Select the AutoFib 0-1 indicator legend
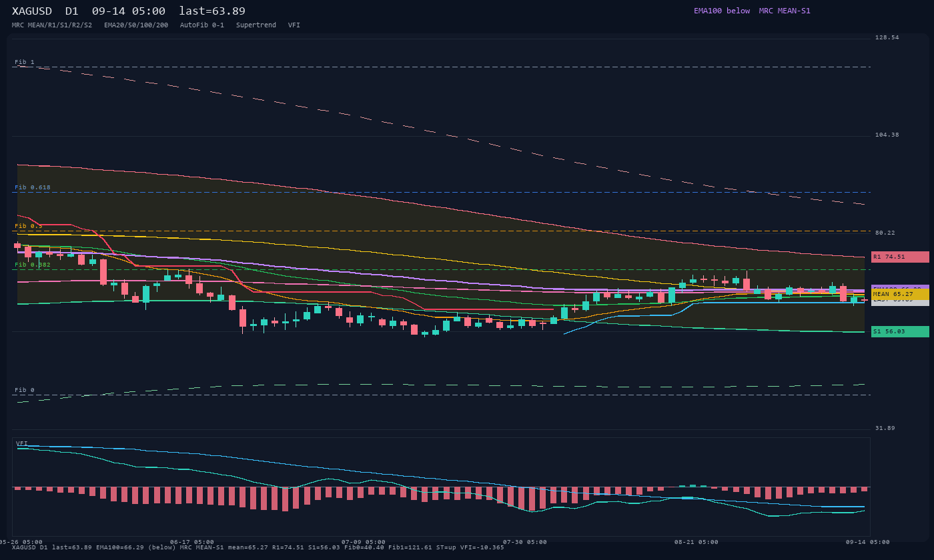This screenshot has width=934, height=560. 202,25
